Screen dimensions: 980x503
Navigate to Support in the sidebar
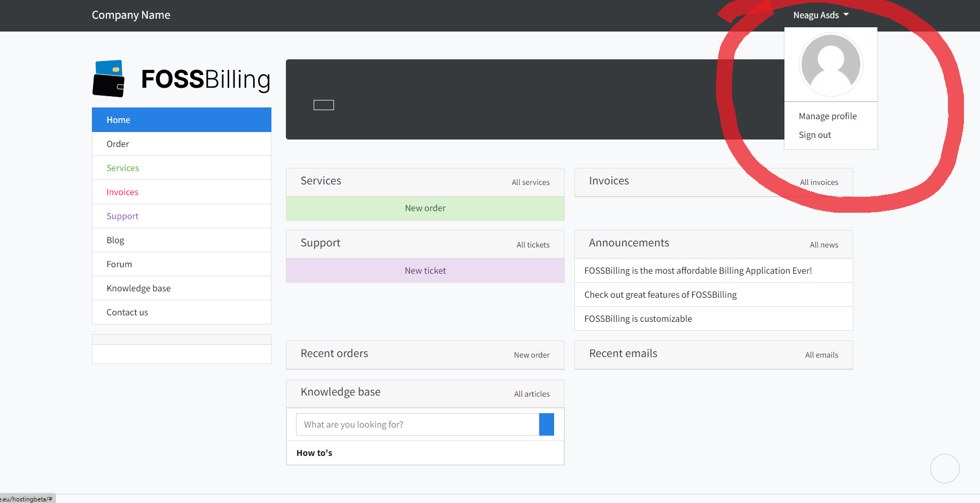[x=182, y=216]
